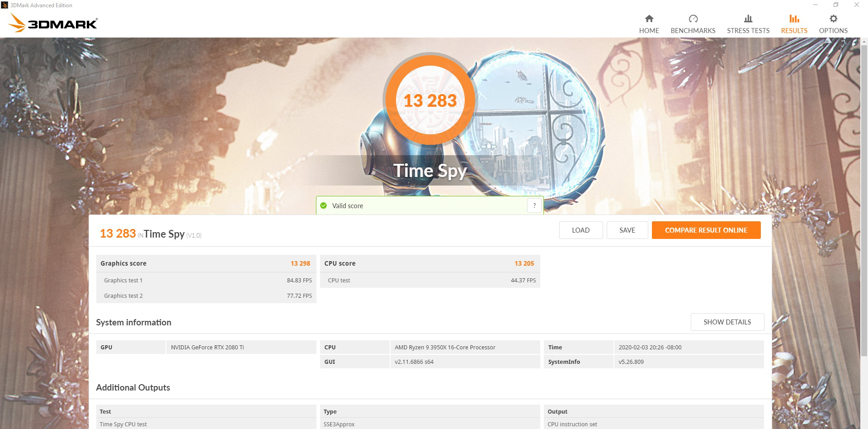
Task: Restore down the 3DMark window
Action: click(x=836, y=5)
